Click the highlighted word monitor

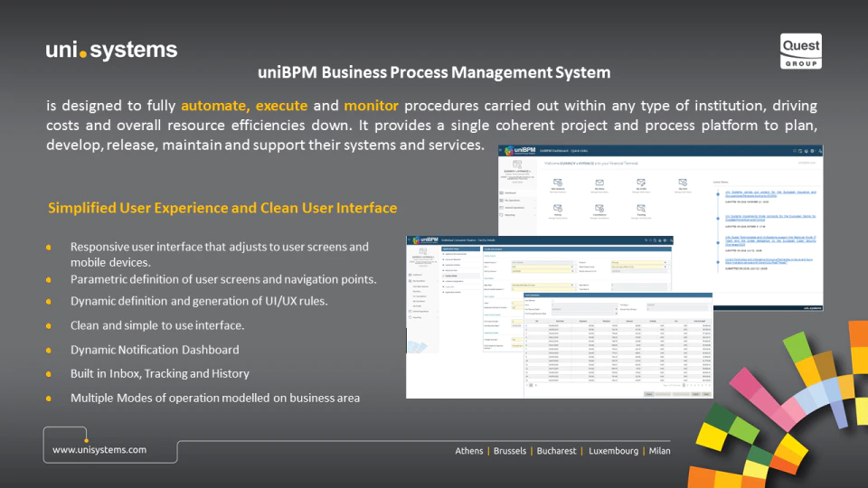[x=371, y=105]
